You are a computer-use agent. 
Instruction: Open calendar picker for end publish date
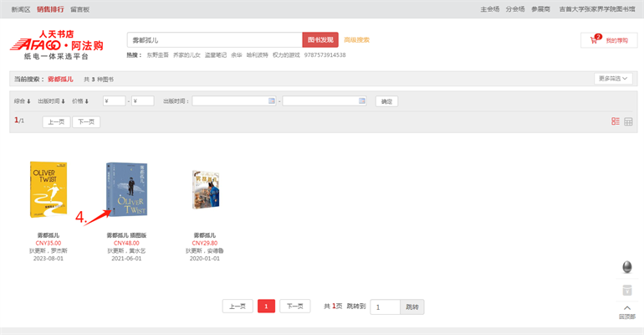[361, 101]
